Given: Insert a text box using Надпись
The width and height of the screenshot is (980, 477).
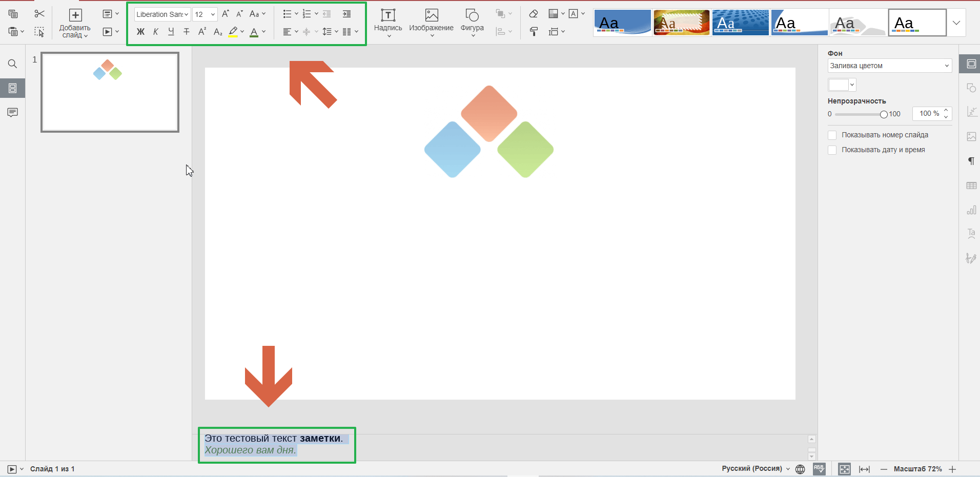Looking at the screenshot, I should [388, 22].
